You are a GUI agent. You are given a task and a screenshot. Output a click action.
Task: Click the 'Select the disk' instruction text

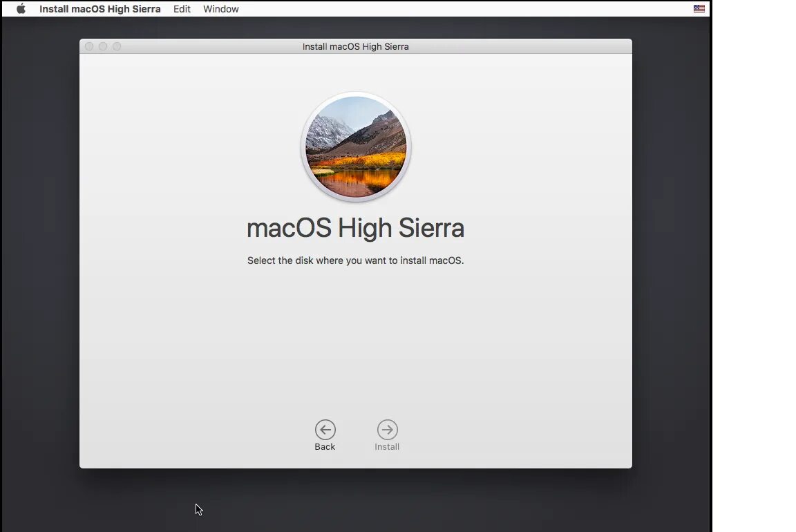pos(355,260)
